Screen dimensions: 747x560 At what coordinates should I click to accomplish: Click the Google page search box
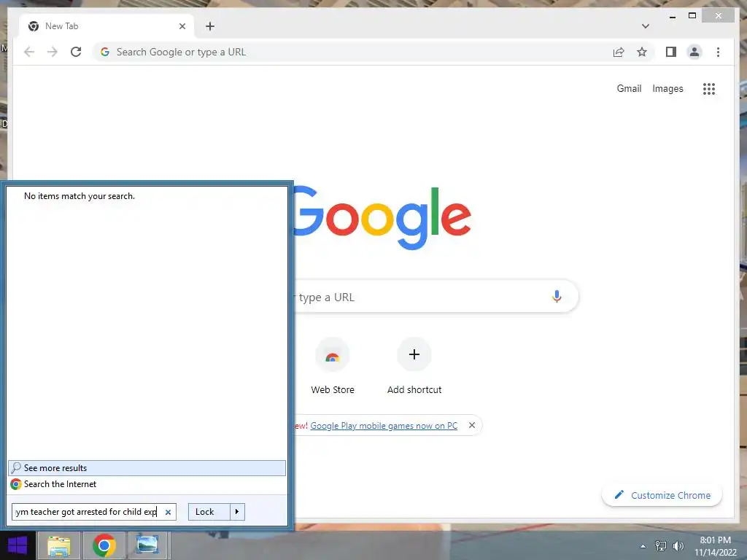tap(436, 296)
